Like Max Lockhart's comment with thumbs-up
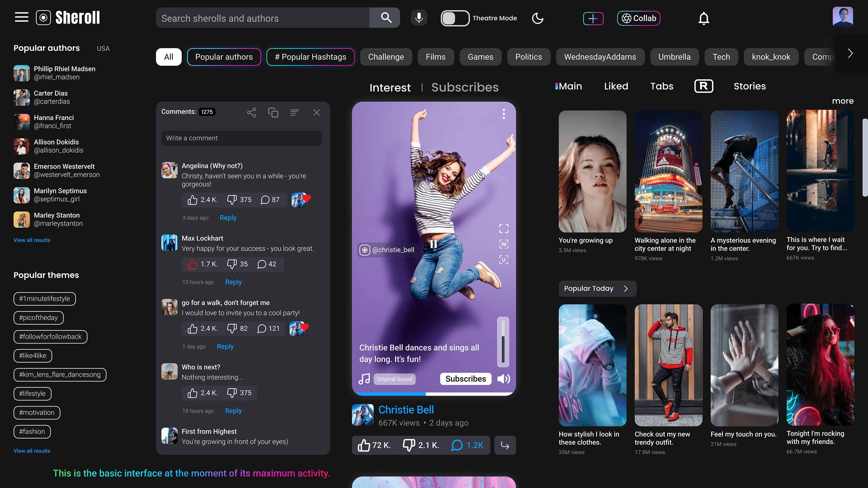The width and height of the screenshot is (868, 488). click(x=193, y=264)
